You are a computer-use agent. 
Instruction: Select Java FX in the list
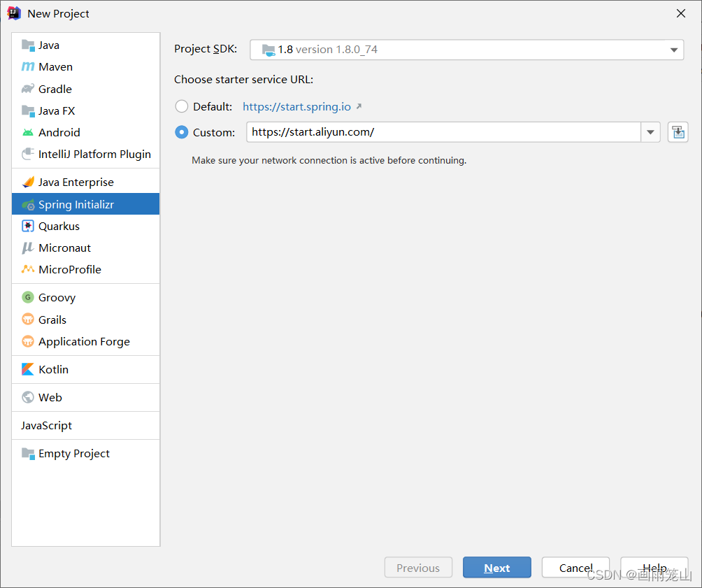(x=85, y=110)
